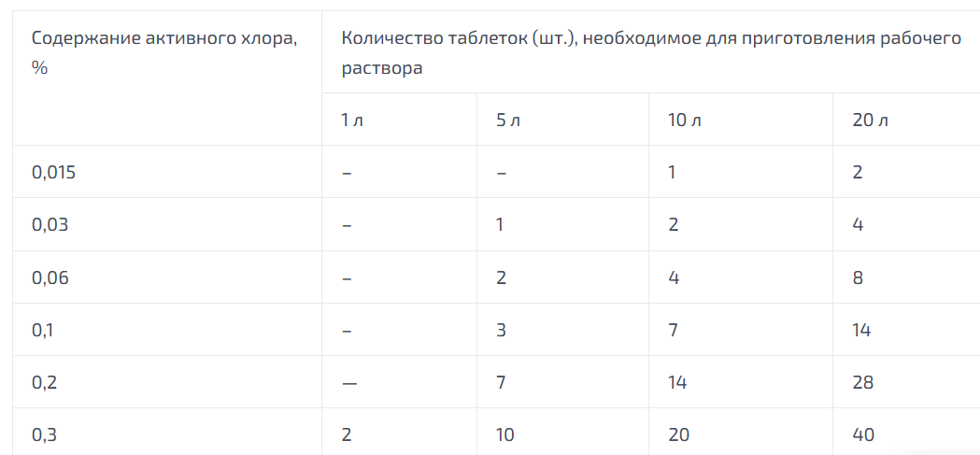Click the 5 л cell showing 10 tablets
The image size is (980, 455).
tap(505, 434)
